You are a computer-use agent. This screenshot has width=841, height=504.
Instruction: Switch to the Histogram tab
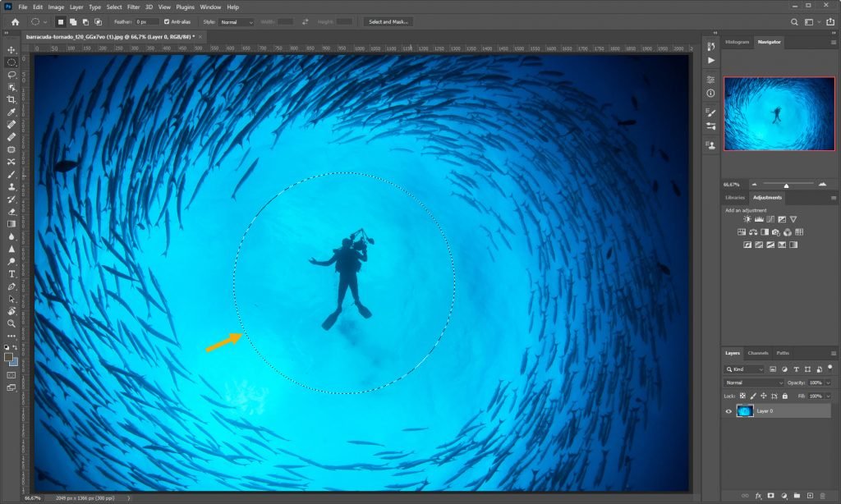[737, 42]
